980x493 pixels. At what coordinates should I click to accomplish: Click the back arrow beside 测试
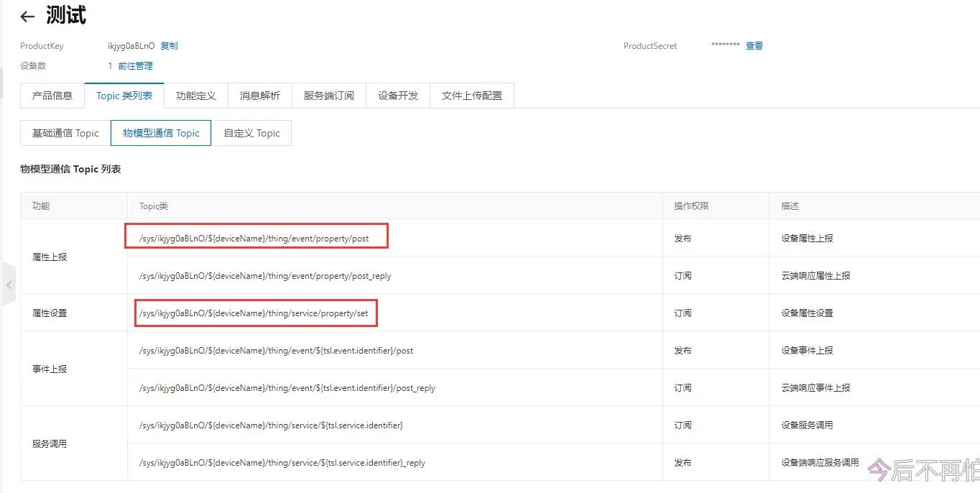pos(27,17)
